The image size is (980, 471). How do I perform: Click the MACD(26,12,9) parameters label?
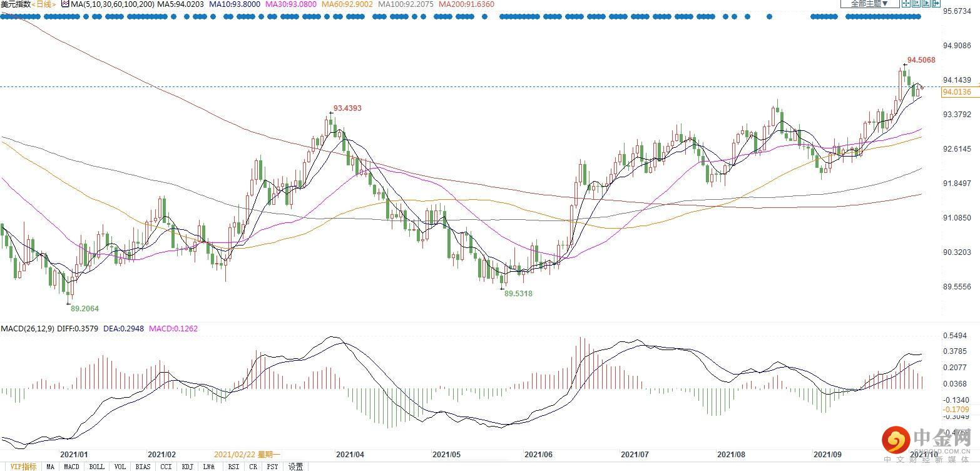26,328
